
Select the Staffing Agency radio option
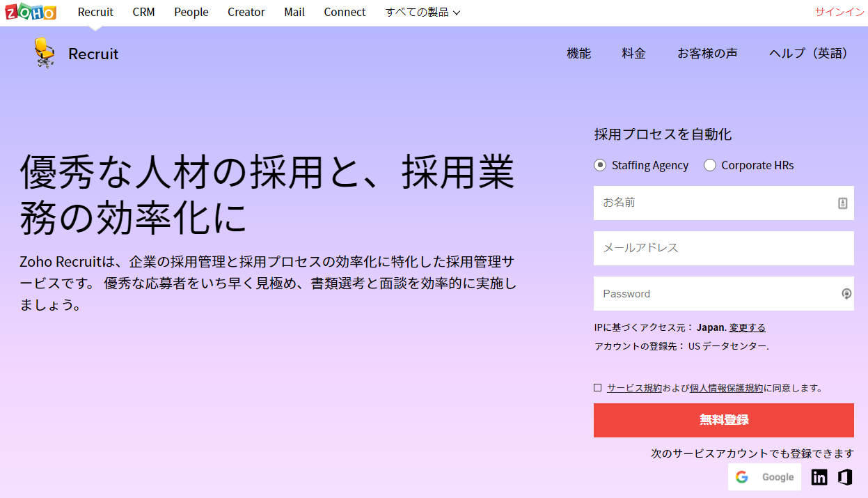(600, 165)
